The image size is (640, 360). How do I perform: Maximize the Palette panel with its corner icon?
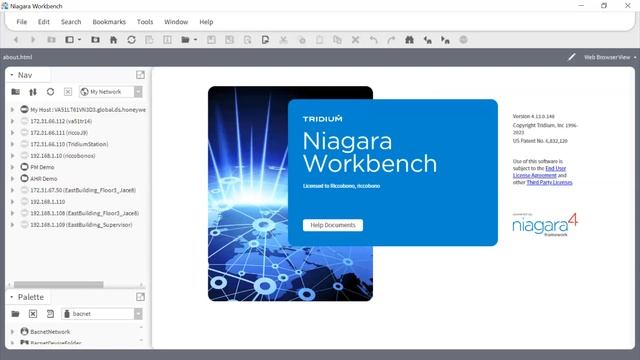(140, 297)
